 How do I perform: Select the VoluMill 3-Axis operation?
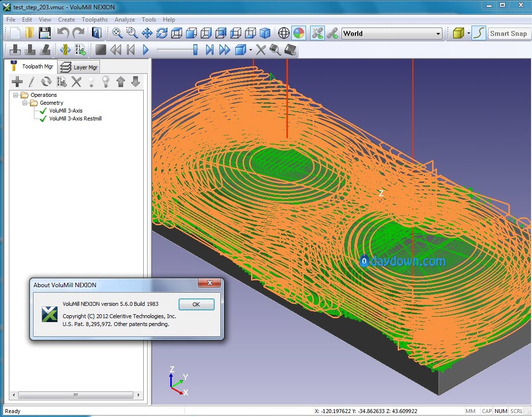pos(66,111)
